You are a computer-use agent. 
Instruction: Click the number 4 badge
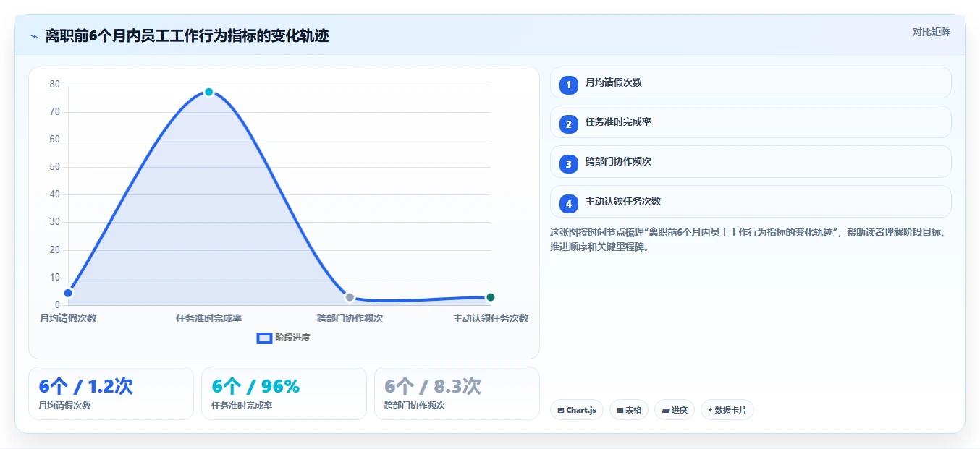[x=569, y=204]
